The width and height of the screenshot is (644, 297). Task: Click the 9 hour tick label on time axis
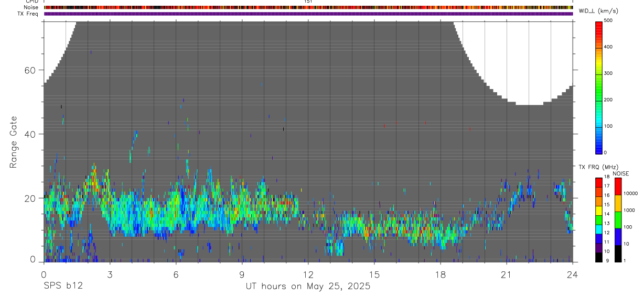(x=242, y=274)
